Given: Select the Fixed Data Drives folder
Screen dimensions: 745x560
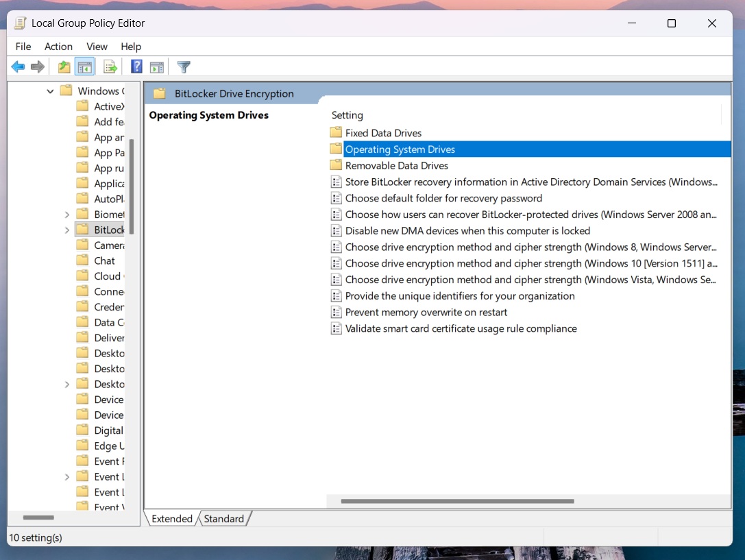Looking at the screenshot, I should [x=384, y=132].
